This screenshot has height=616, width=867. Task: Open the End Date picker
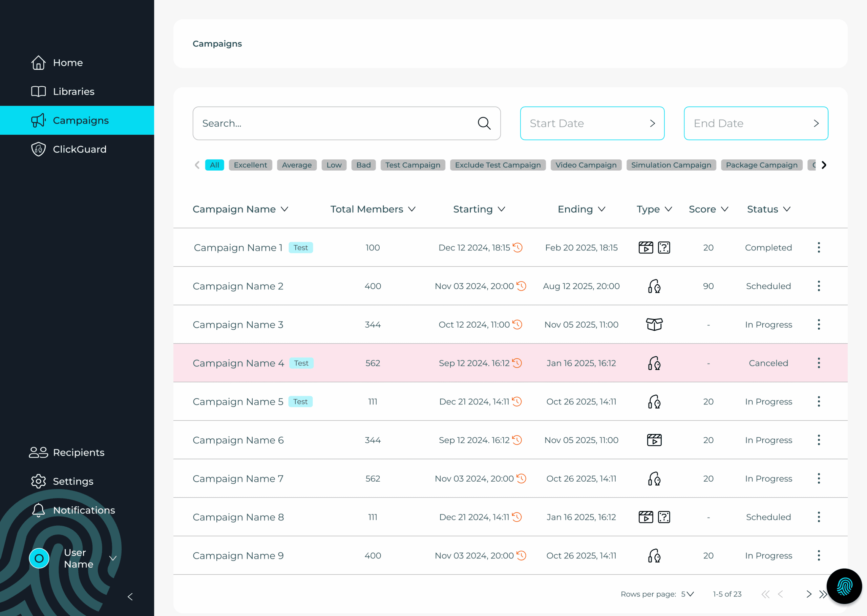756,123
